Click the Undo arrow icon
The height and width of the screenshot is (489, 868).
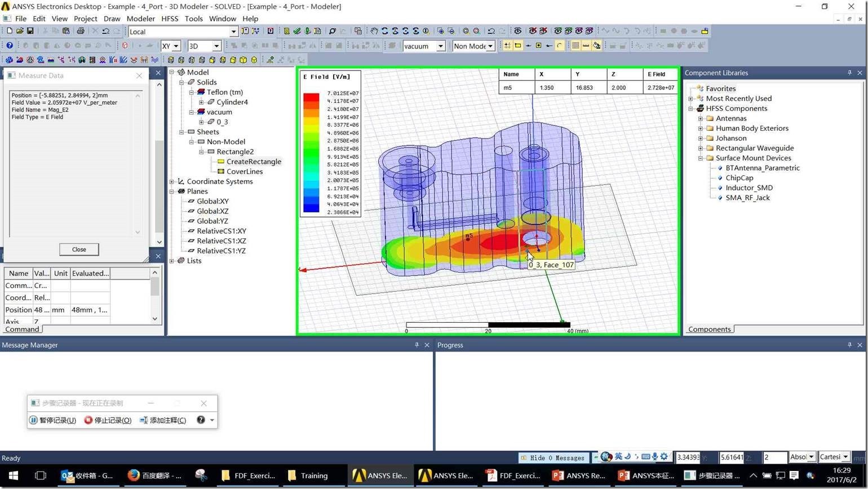[105, 31]
